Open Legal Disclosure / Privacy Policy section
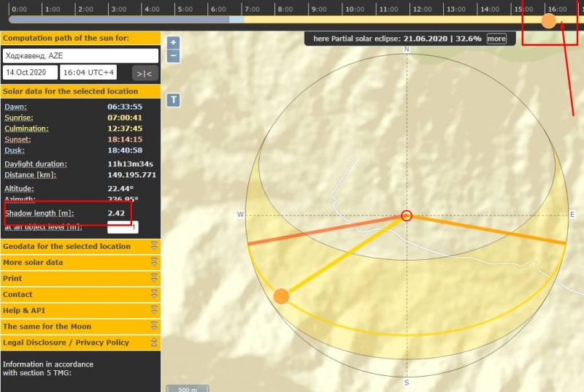Image resolution: width=584 pixels, height=392 pixels. click(x=80, y=342)
